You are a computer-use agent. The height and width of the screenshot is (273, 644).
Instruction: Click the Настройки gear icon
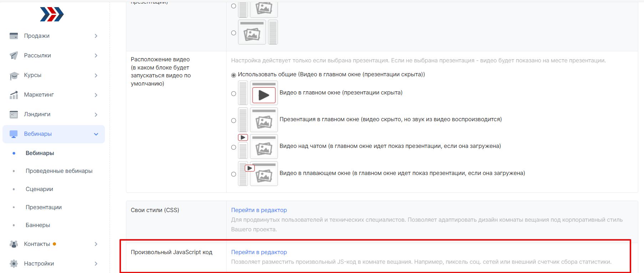14,264
